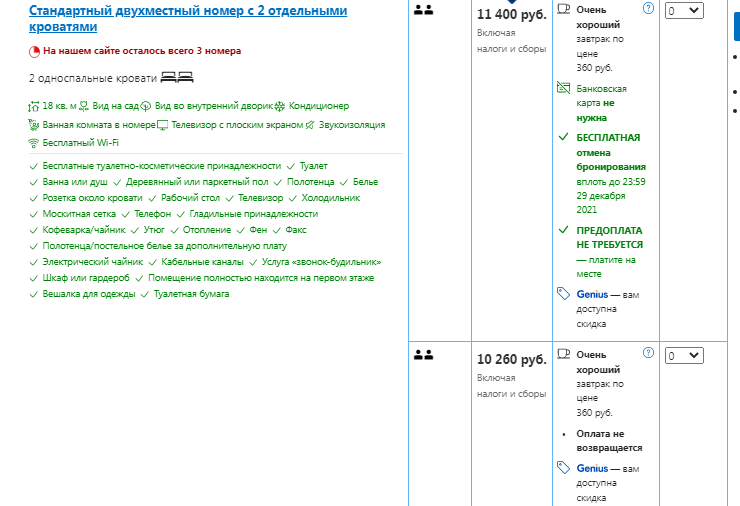Click the breakfast cup icon in the 10 260 руб. row
740x506 pixels.
click(563, 354)
